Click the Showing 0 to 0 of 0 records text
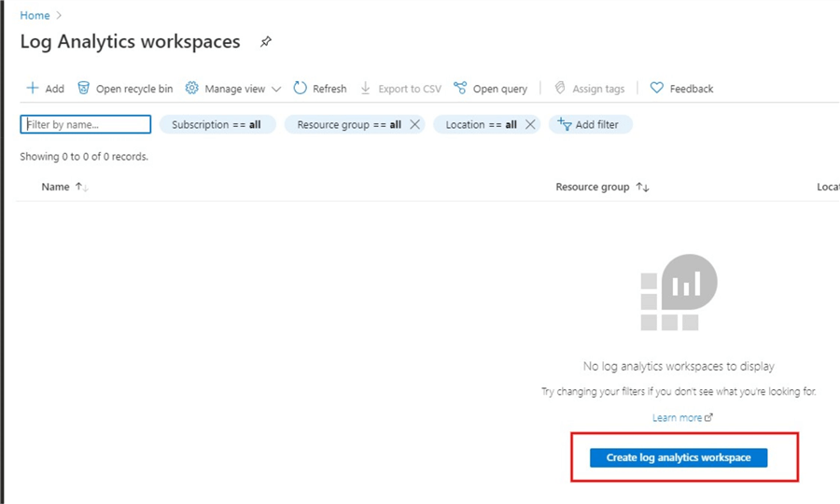 [x=84, y=157]
